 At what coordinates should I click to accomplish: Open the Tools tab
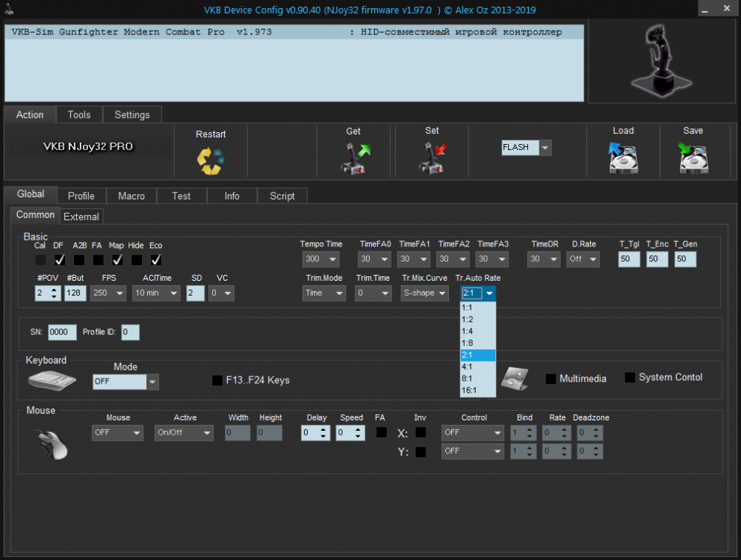78,114
